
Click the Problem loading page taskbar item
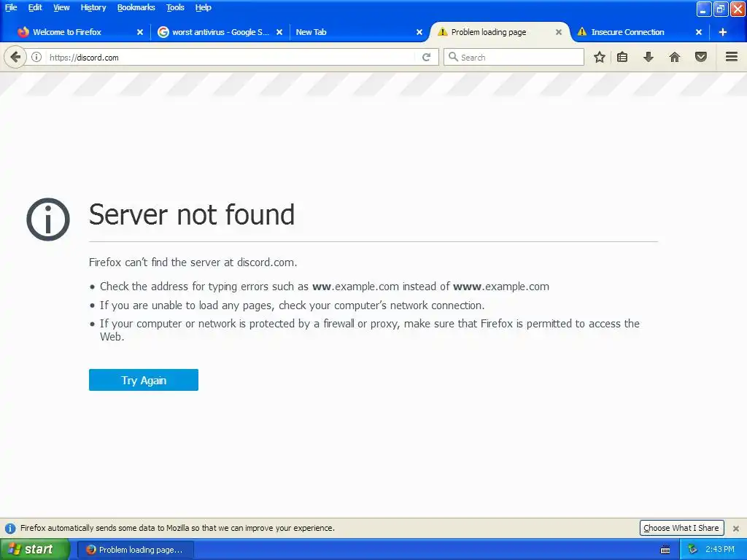[135, 550]
